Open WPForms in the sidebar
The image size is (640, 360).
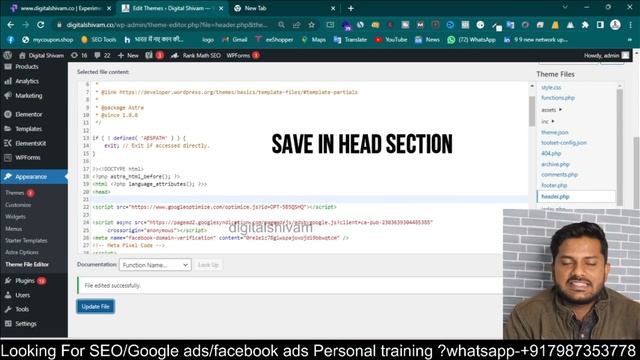(28, 158)
